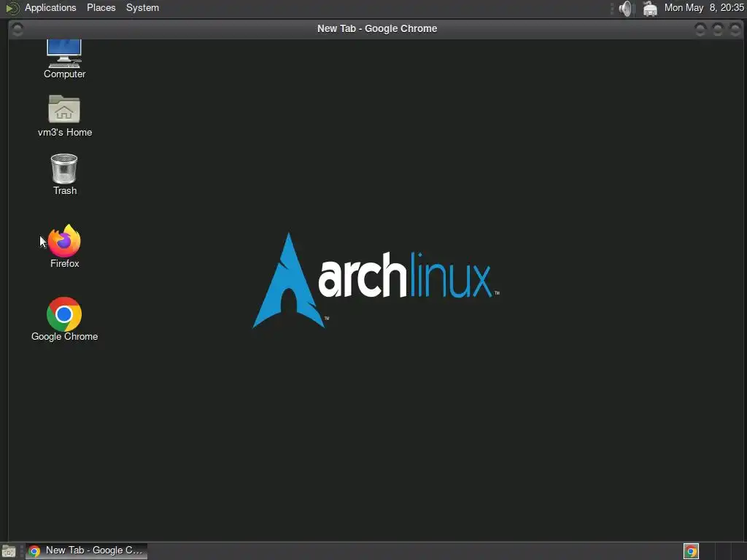This screenshot has height=560, width=747.
Task: Click the New Tab - Google Chrome title bar
Action: tap(376, 28)
